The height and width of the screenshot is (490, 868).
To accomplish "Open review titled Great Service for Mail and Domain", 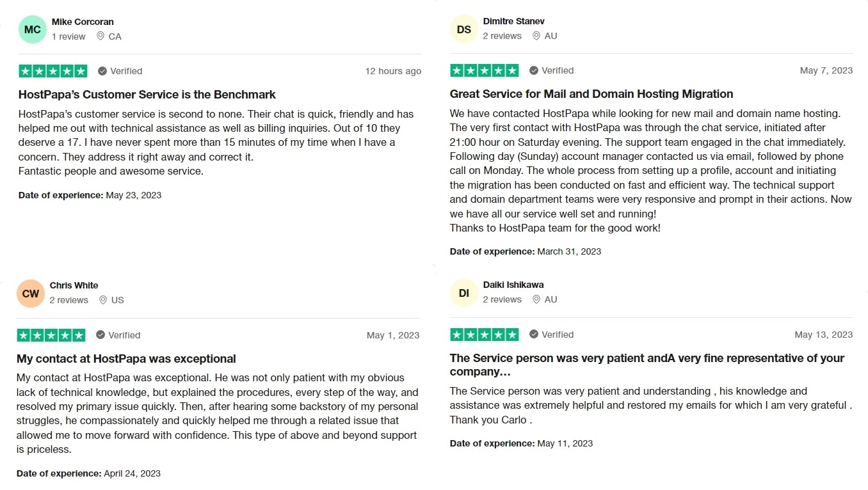I will coord(591,94).
